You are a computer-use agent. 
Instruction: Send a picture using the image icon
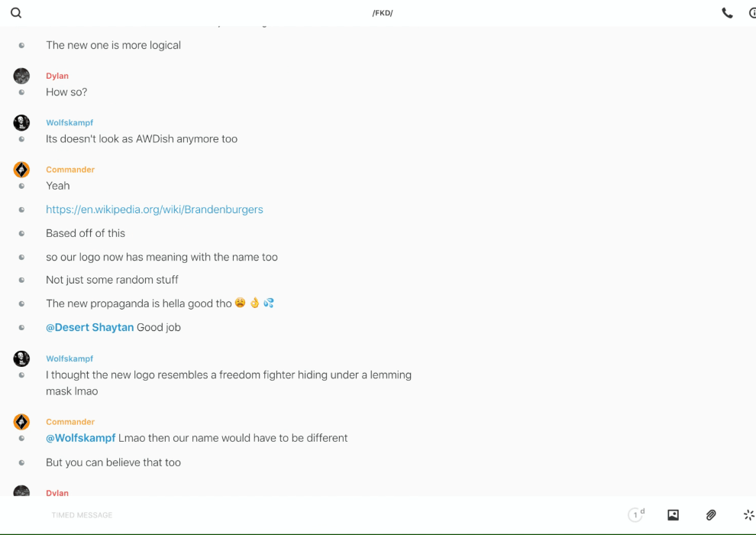pyautogui.click(x=673, y=515)
